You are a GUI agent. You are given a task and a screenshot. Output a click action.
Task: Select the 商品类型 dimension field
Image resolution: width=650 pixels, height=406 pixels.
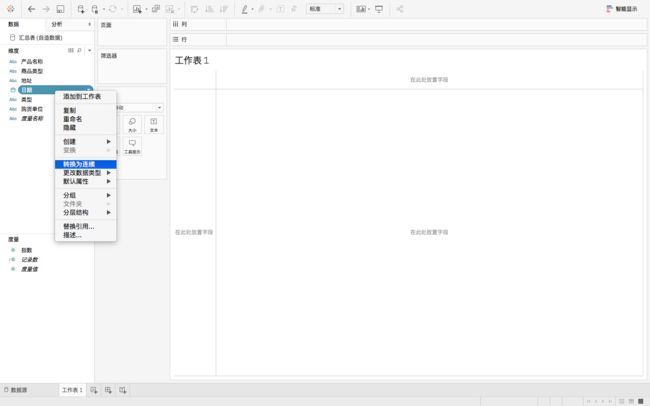32,71
